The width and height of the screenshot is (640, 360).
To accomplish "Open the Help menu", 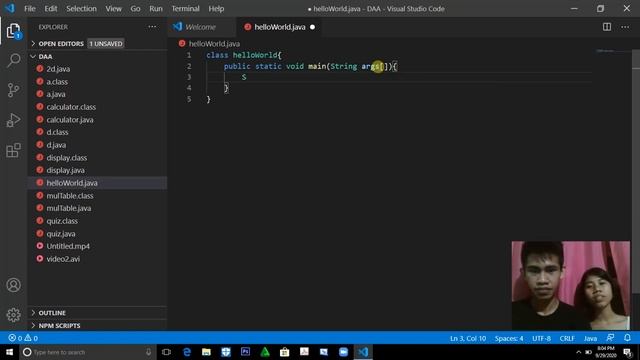I will (x=216, y=9).
